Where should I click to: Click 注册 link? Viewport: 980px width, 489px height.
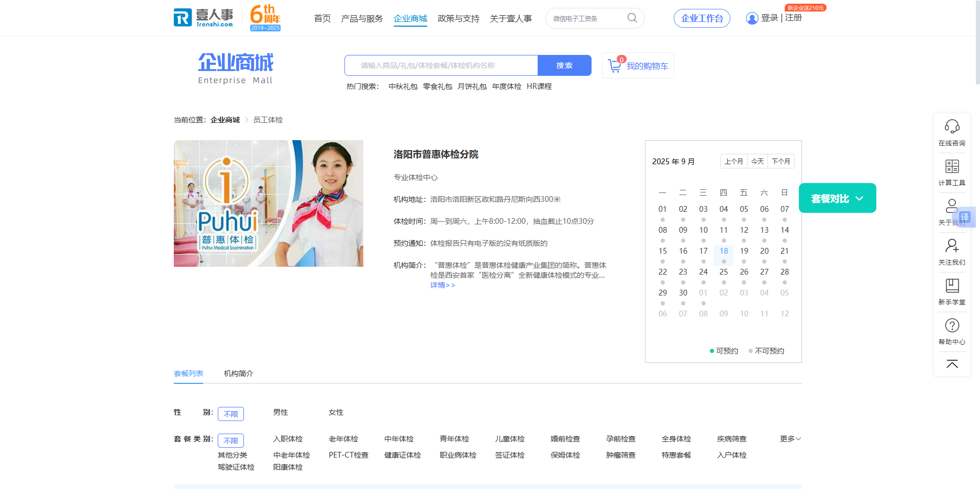coord(794,18)
